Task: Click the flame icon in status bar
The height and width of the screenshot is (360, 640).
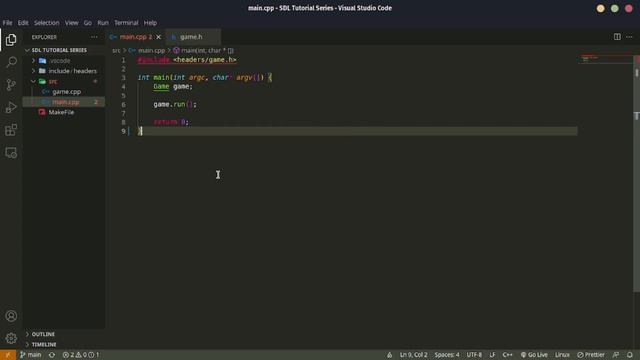Action: [x=389, y=355]
